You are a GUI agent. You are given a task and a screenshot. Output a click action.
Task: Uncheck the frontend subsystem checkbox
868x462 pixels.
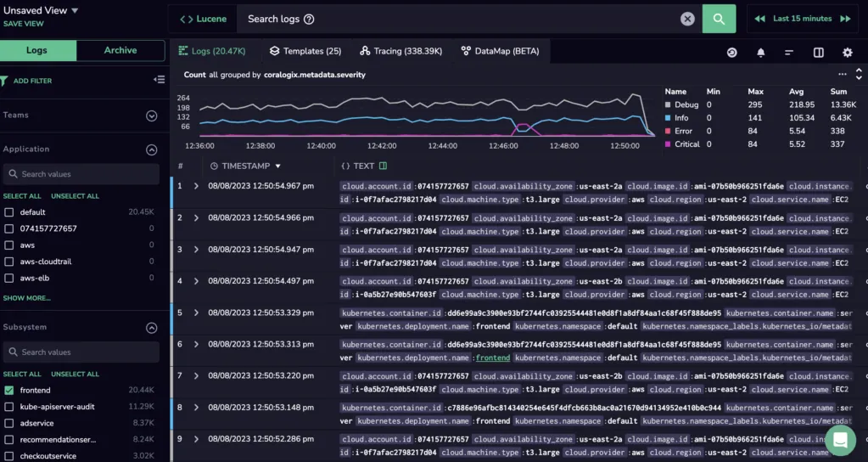click(8, 390)
